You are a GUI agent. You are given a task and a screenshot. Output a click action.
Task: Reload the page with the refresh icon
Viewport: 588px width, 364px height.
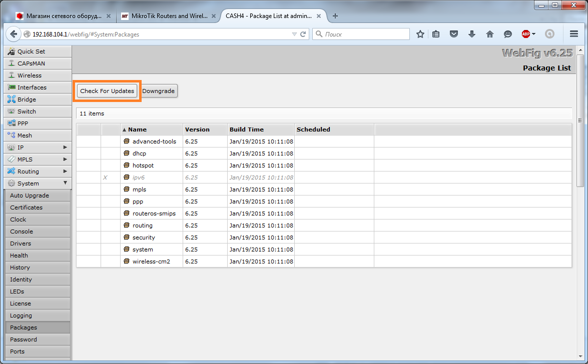303,34
